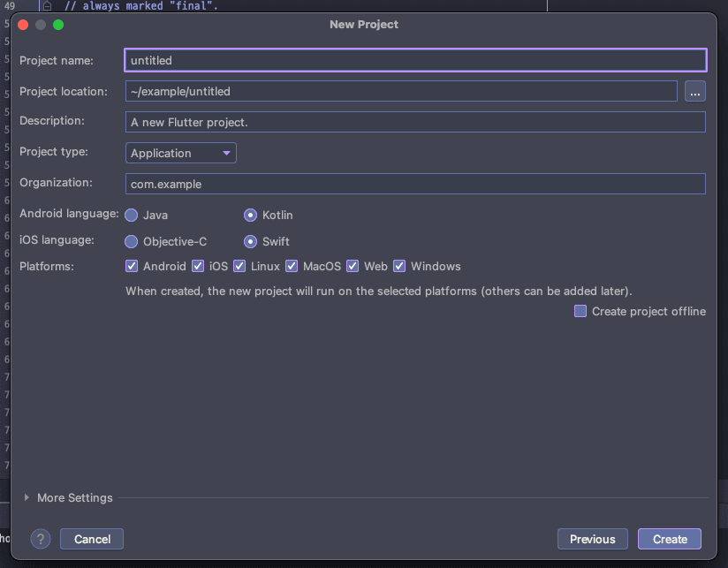Image resolution: width=728 pixels, height=568 pixels.
Task: Click the Cancel button
Action: click(92, 539)
